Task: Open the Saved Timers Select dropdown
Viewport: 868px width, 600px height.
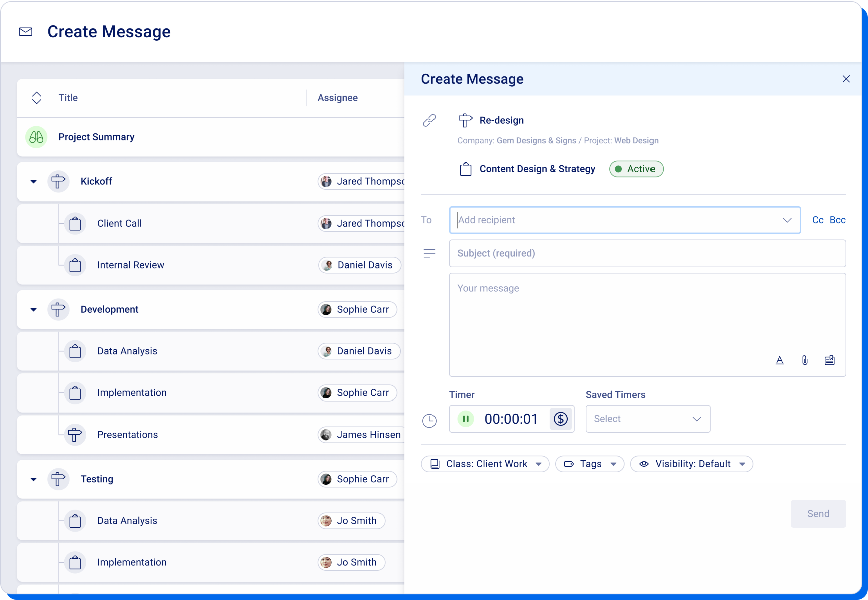Action: [x=647, y=419]
